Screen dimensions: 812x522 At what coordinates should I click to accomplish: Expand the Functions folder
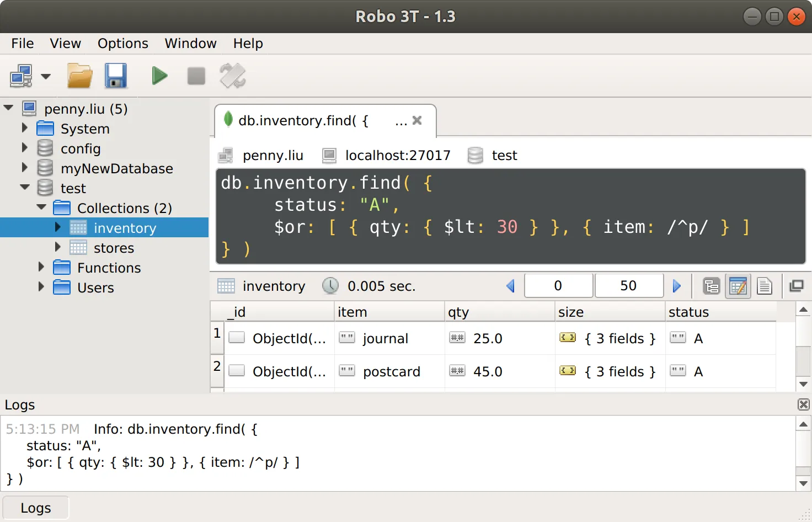[x=41, y=267]
